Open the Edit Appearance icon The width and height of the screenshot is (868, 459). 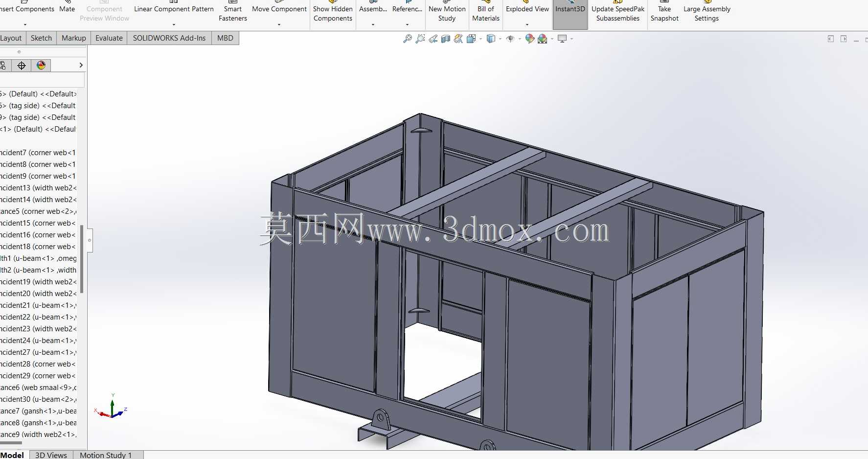pyautogui.click(x=530, y=39)
